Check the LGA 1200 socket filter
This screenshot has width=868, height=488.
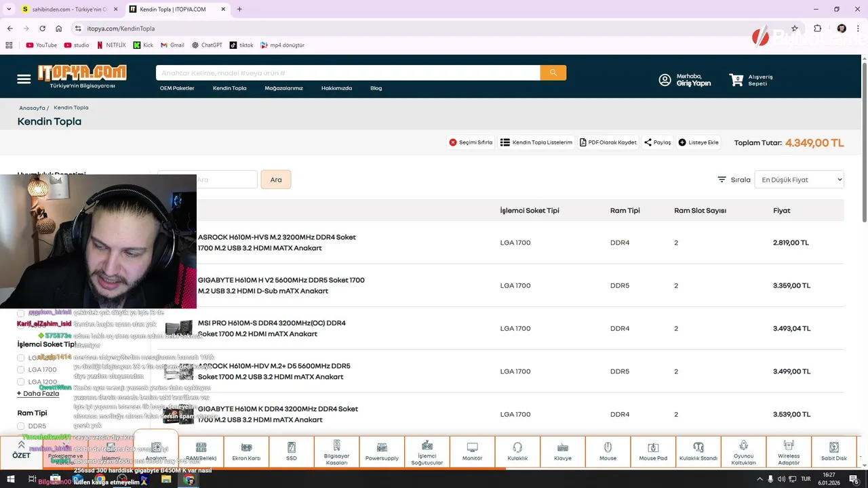21,382
